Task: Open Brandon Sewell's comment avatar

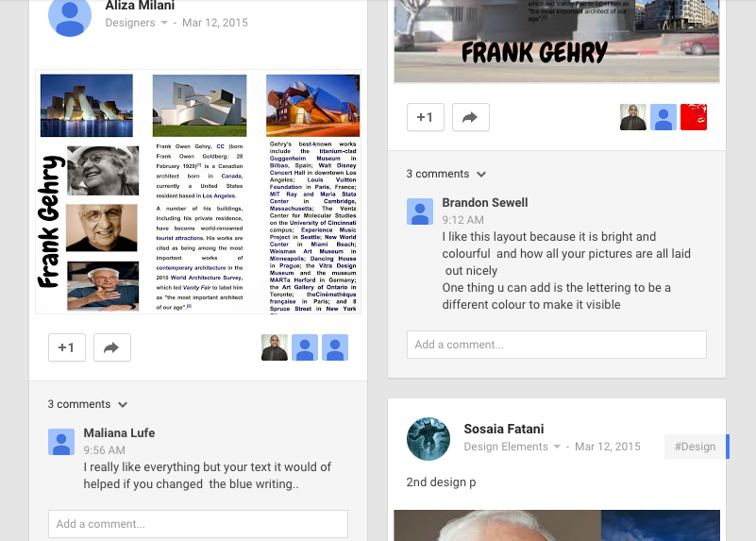Action: coord(420,211)
